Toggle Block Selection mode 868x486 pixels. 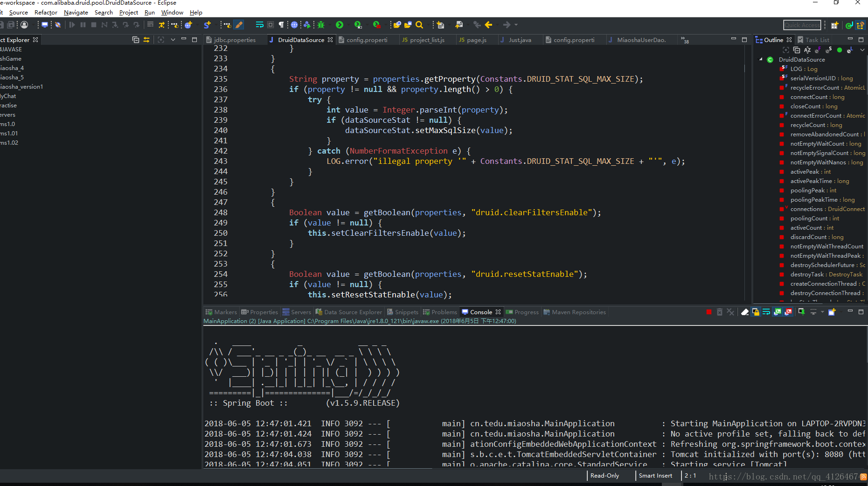pos(271,25)
